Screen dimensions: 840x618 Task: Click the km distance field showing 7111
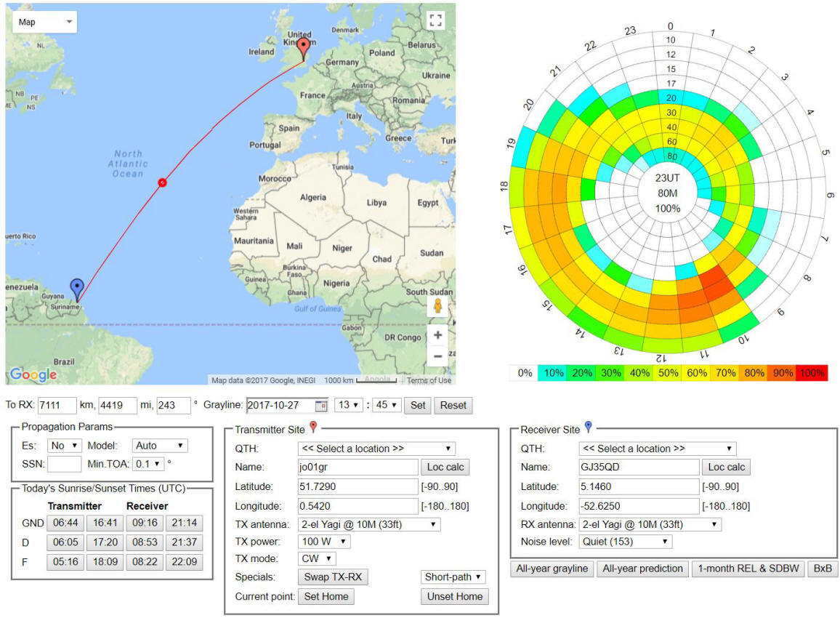point(57,405)
